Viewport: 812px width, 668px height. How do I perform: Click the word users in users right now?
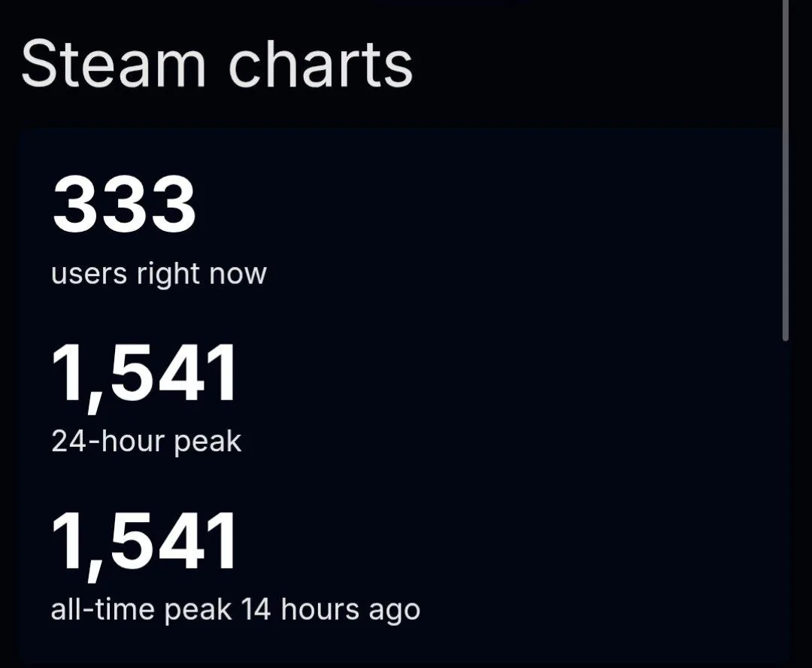pos(89,275)
